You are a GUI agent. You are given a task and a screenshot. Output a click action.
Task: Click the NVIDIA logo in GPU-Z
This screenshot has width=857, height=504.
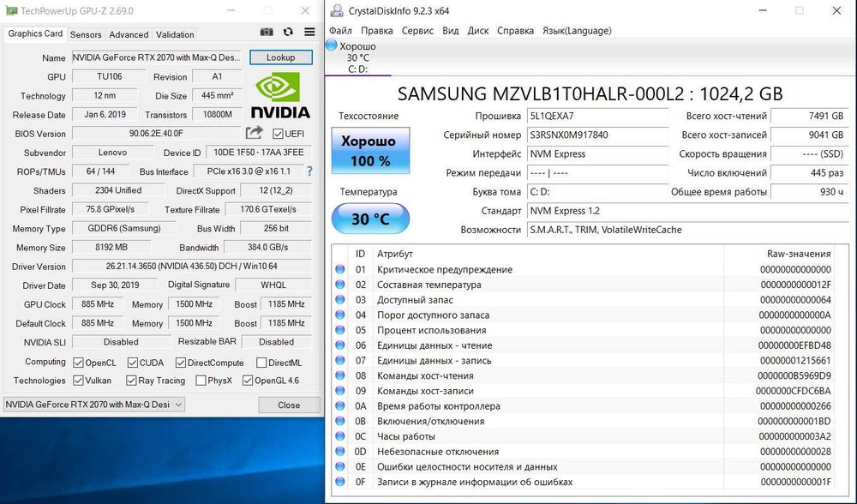pyautogui.click(x=280, y=96)
